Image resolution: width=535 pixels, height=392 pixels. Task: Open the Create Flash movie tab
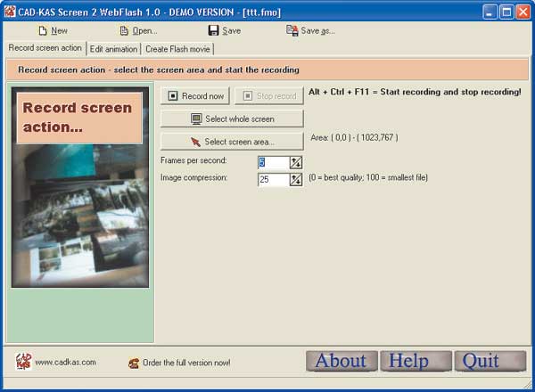click(177, 49)
